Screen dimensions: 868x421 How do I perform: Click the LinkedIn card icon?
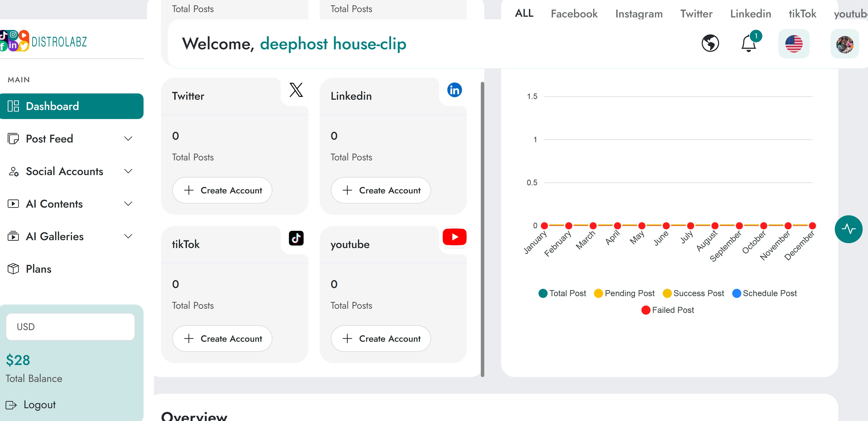[x=454, y=90]
